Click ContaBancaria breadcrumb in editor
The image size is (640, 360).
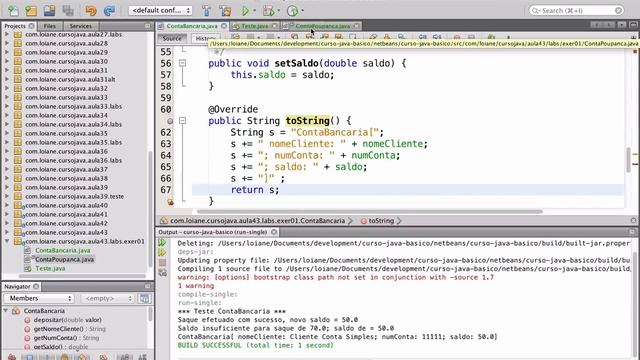258,220
